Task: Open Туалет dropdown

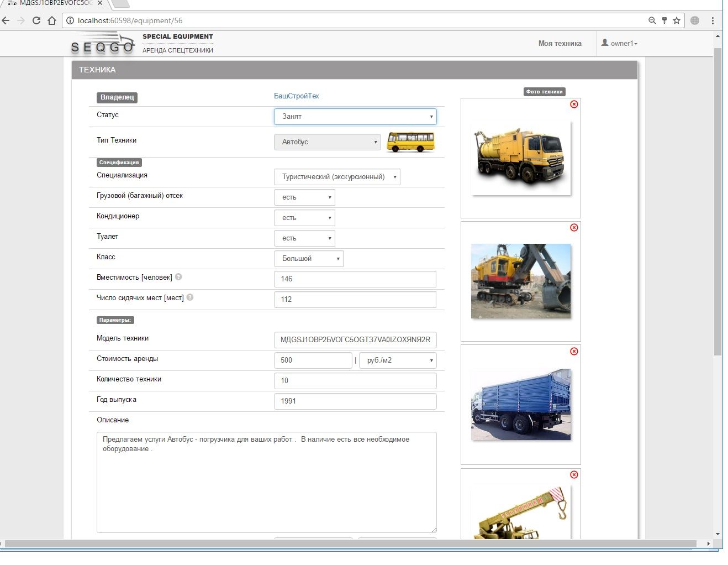Action: coord(304,238)
